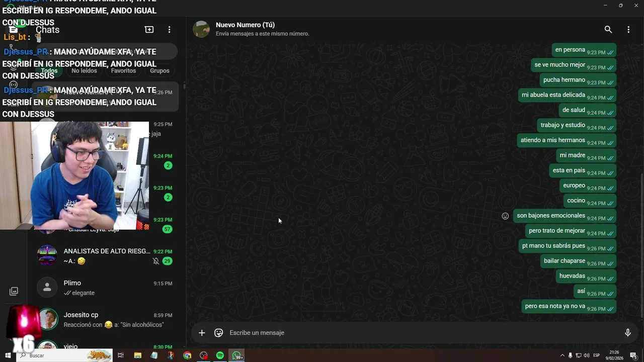Image resolution: width=644 pixels, height=362 pixels.
Task: Click the 'en persona' message
Action: (x=584, y=50)
